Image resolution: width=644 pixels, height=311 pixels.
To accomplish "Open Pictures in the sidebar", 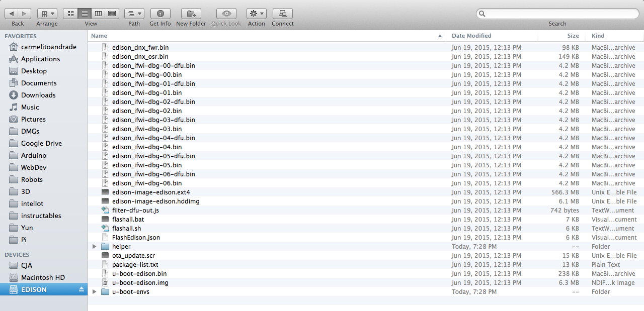I will 33,119.
